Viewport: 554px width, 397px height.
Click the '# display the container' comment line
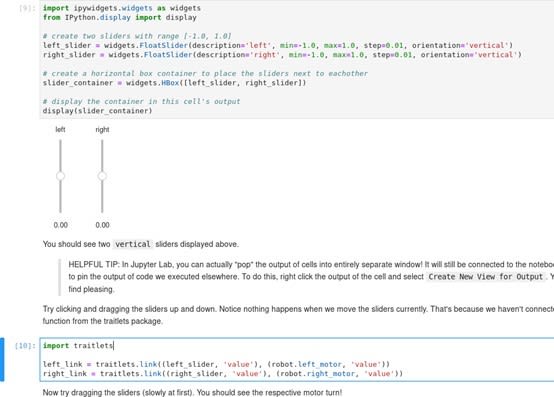[x=141, y=101]
